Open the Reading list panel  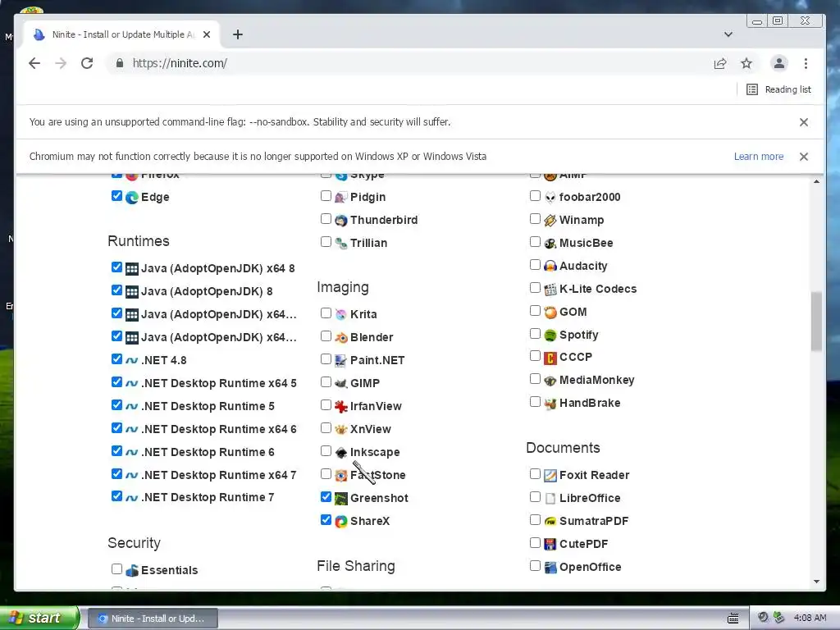coord(779,89)
